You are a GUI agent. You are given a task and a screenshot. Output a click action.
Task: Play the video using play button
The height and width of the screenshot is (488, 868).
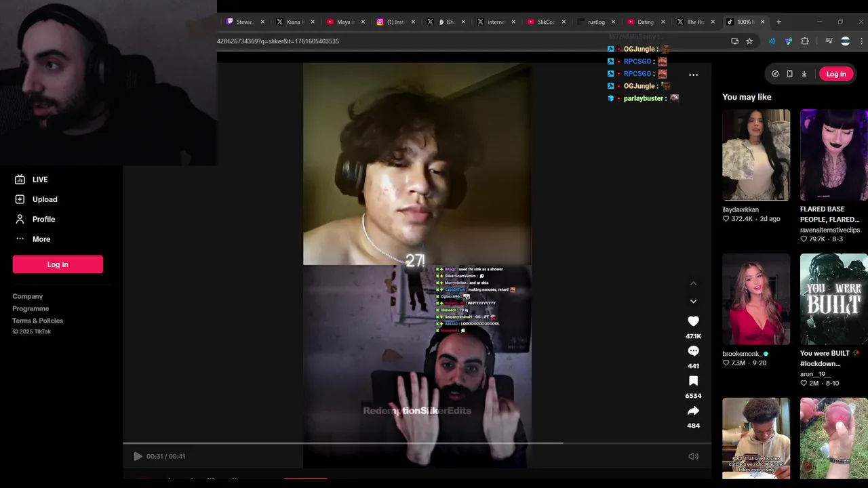pos(138,456)
